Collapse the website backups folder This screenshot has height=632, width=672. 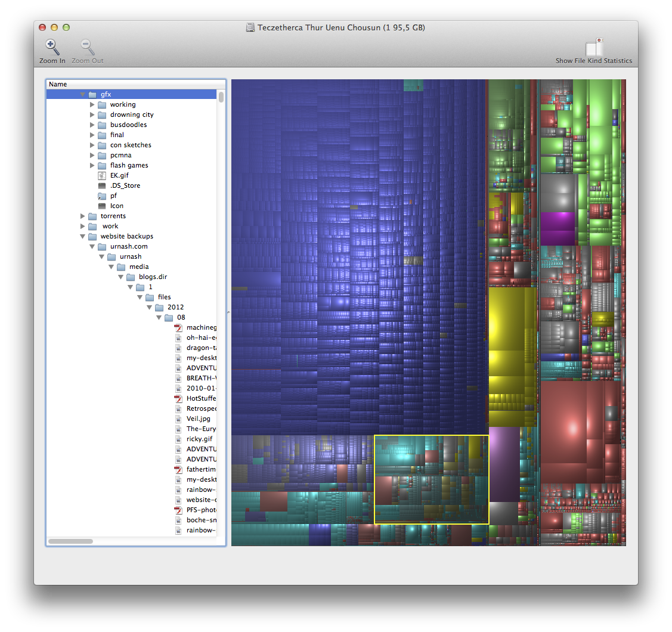pos(82,236)
